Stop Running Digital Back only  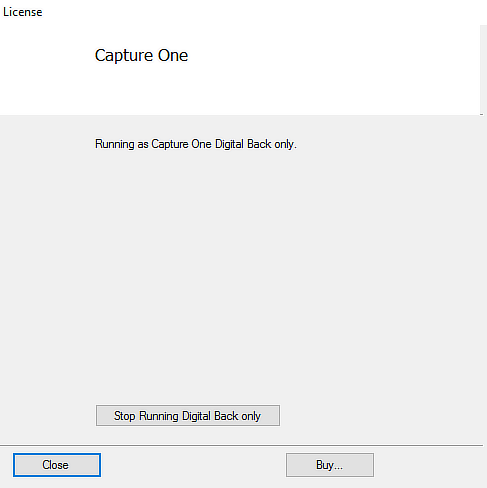click(188, 416)
